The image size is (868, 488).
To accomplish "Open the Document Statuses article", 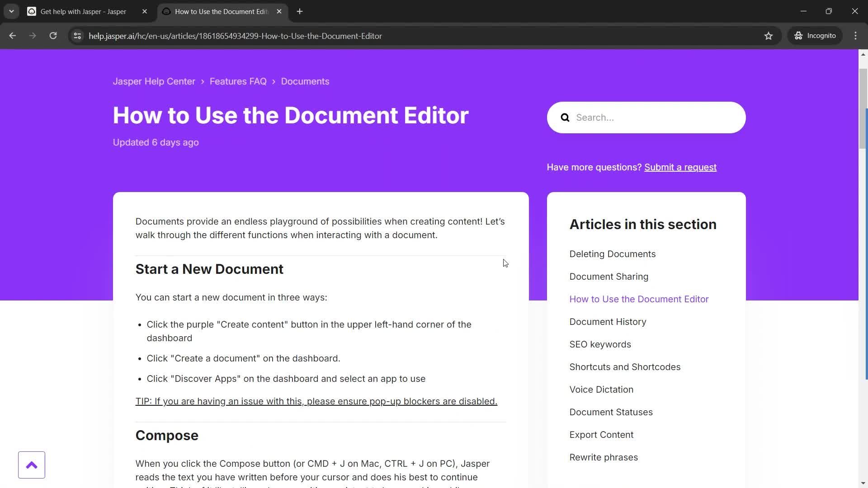I will pyautogui.click(x=611, y=412).
